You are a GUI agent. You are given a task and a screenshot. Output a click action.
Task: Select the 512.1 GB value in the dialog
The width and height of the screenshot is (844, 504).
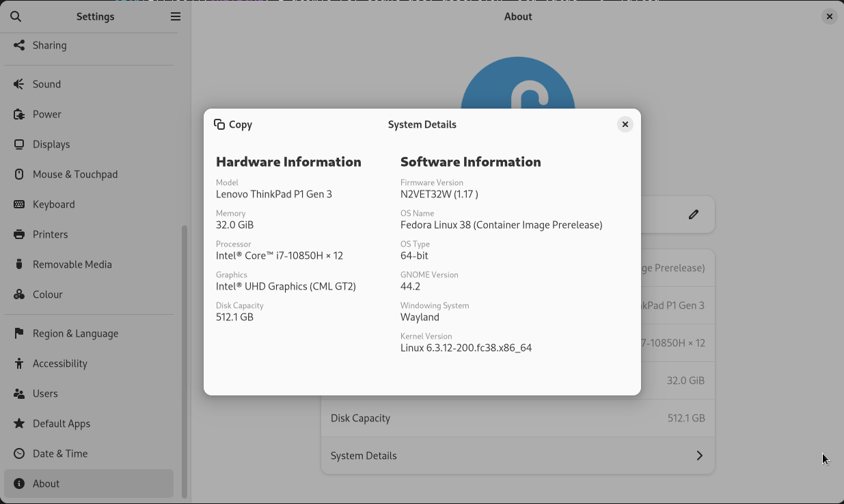235,317
